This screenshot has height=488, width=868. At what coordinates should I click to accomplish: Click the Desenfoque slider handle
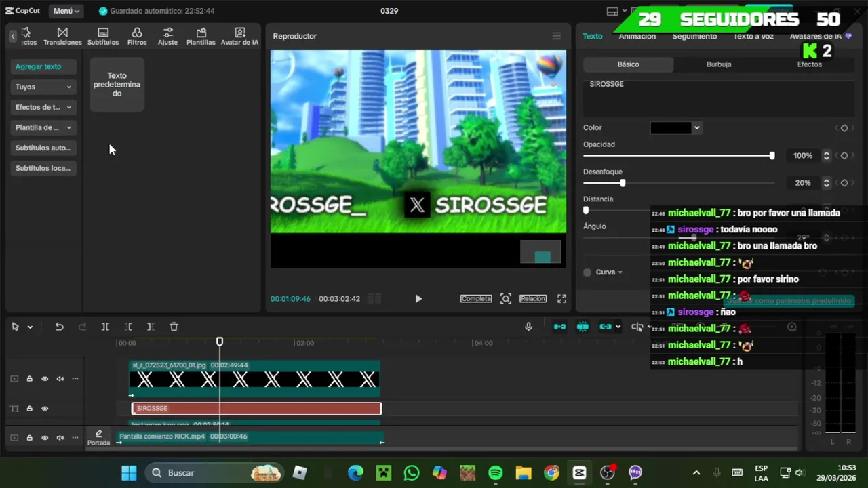623,183
